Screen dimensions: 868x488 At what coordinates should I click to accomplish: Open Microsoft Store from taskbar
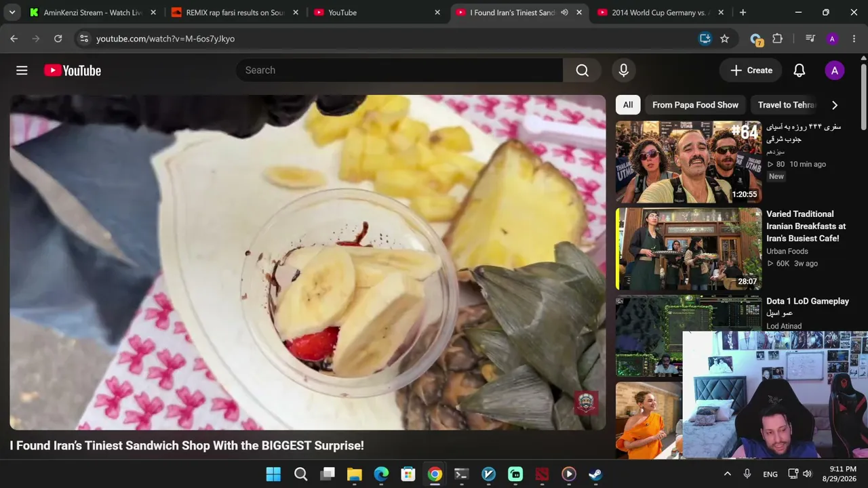(408, 474)
